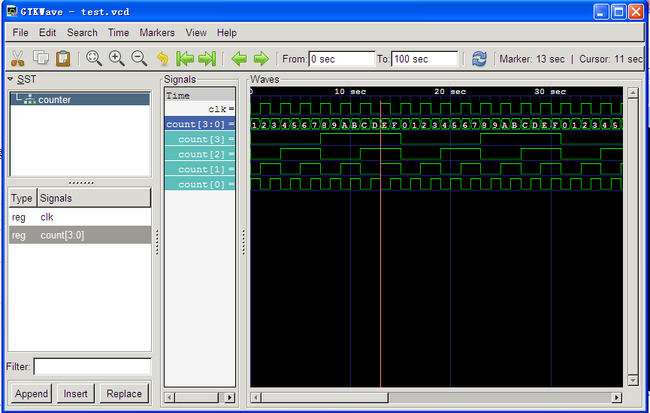Viewport: 650px width, 413px height.
Task: Click the Zoom Fit icon
Action: (x=94, y=58)
